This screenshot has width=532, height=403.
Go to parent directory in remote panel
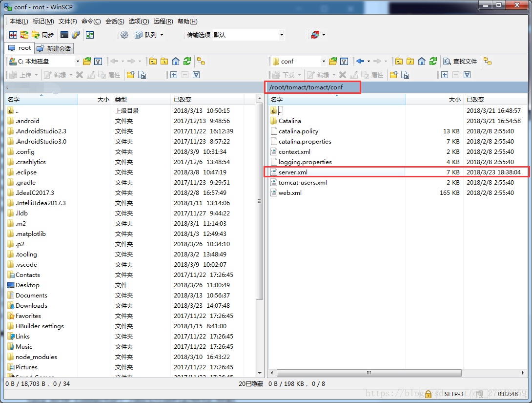[399, 62]
